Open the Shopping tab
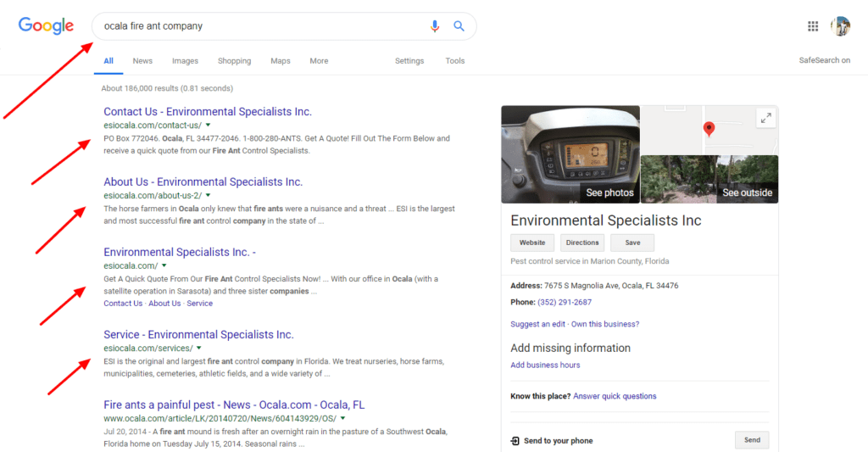The image size is (868, 452). pyautogui.click(x=234, y=61)
